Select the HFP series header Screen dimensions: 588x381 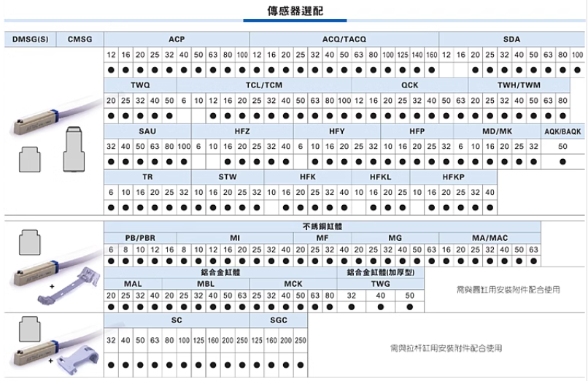pyautogui.click(x=417, y=131)
